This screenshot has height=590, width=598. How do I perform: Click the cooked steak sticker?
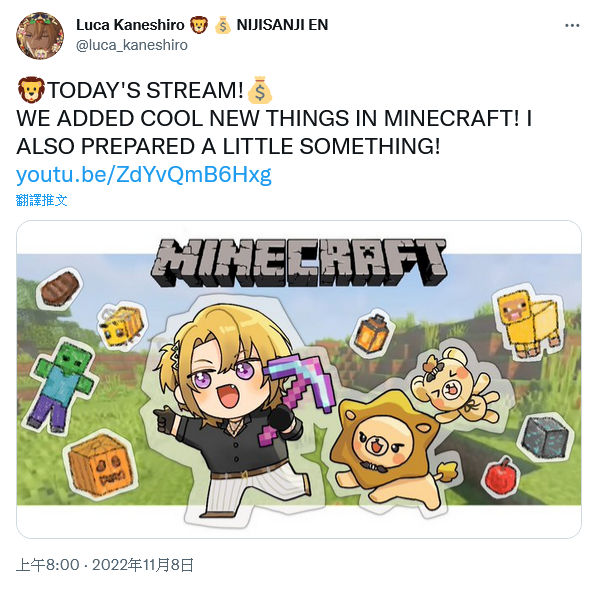[60, 288]
